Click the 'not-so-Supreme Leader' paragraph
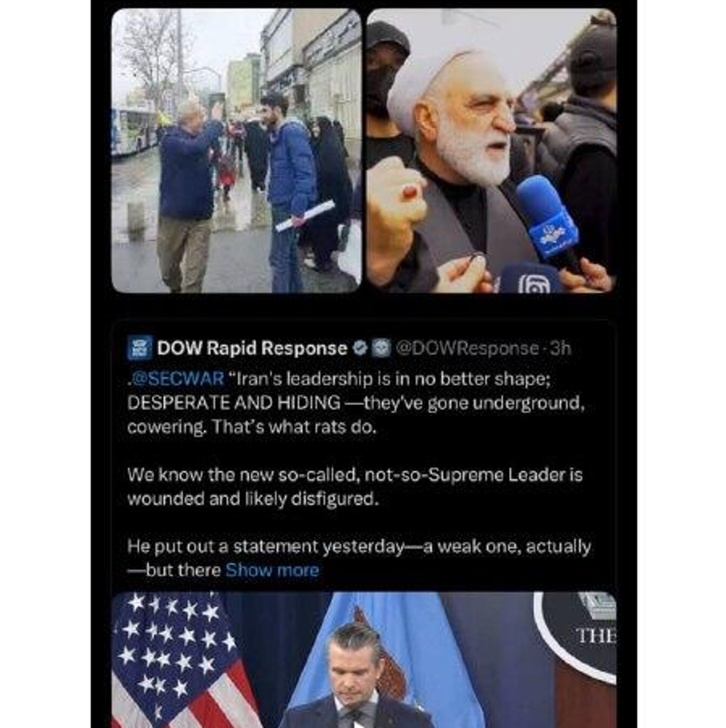The width and height of the screenshot is (726, 728). (355, 487)
